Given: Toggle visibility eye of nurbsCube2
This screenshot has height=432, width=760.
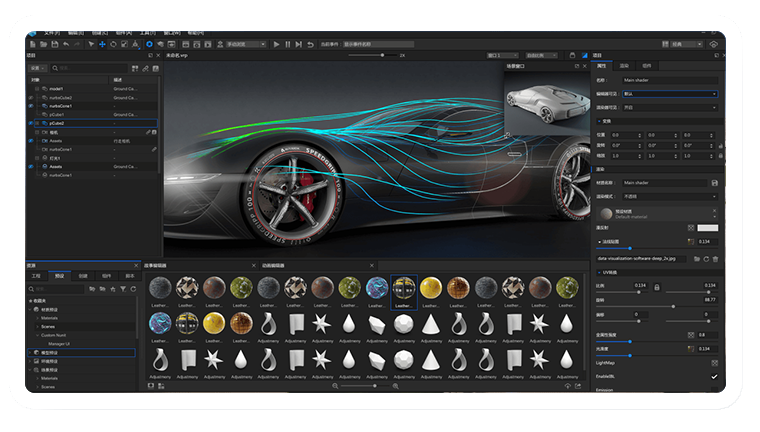Looking at the screenshot, I should point(31,97).
